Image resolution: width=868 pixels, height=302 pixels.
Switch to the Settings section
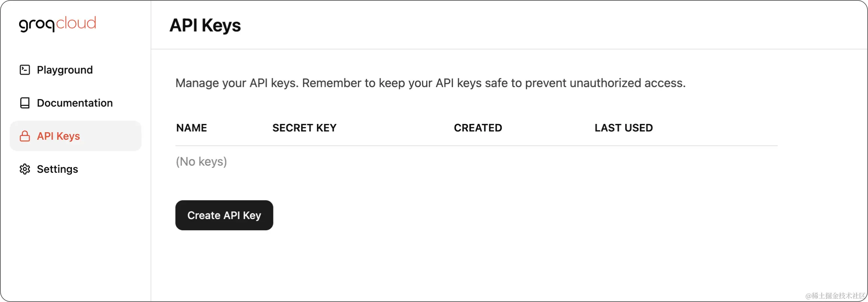(57, 169)
